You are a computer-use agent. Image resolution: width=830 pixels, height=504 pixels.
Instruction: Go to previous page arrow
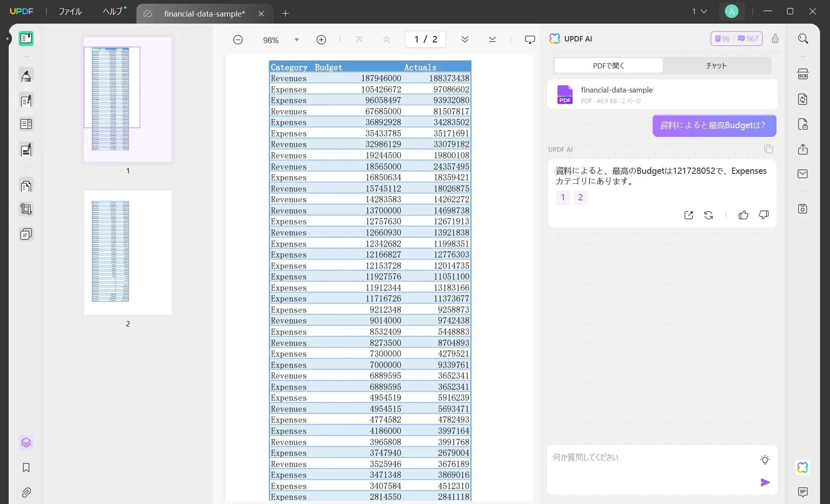[x=387, y=39]
